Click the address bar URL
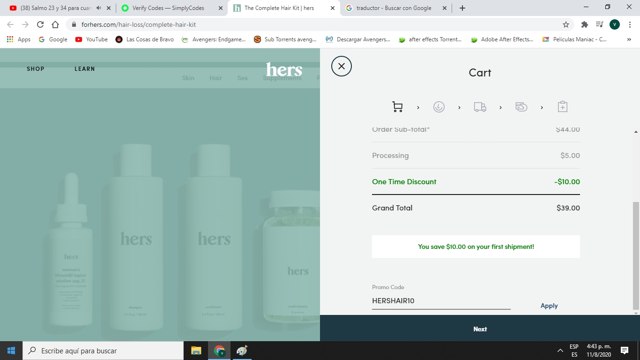Image resolution: width=640 pixels, height=360 pixels. (x=138, y=24)
